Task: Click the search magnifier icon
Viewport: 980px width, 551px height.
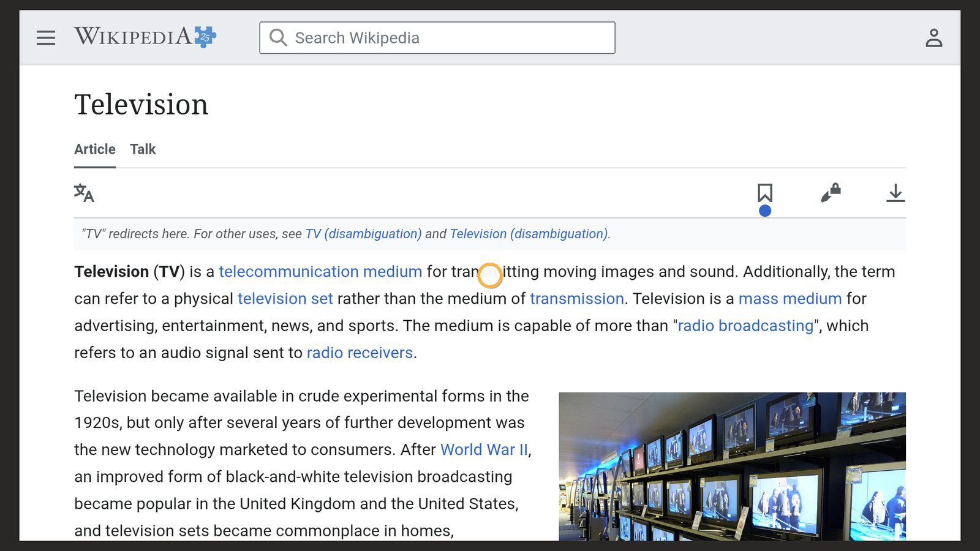Action: pos(278,38)
